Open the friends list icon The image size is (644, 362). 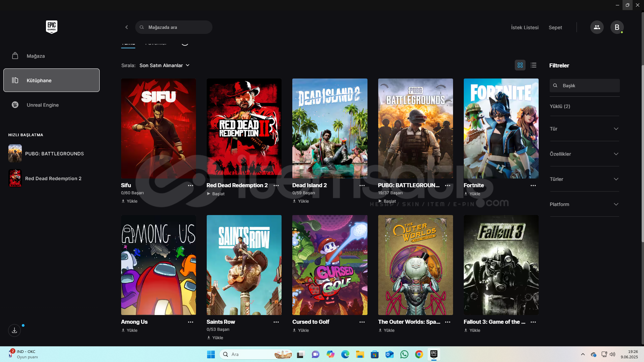(x=597, y=27)
